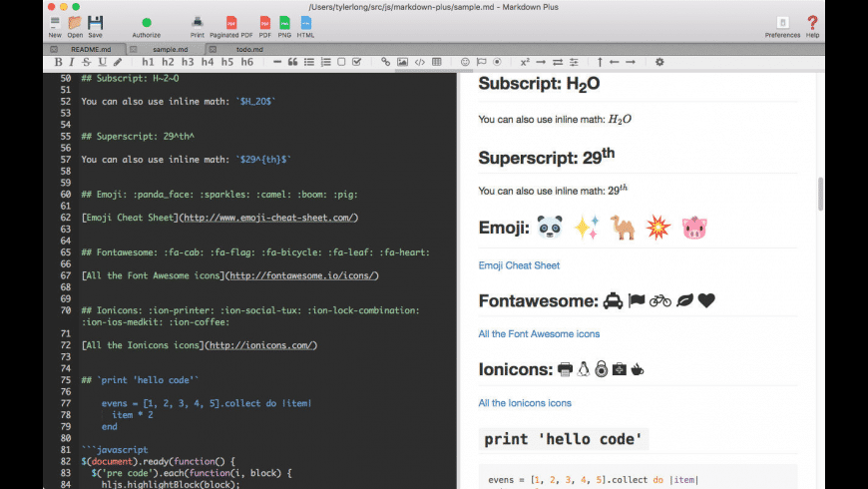Apply italic formatting with the I icon
The height and width of the screenshot is (489, 868).
click(x=72, y=62)
